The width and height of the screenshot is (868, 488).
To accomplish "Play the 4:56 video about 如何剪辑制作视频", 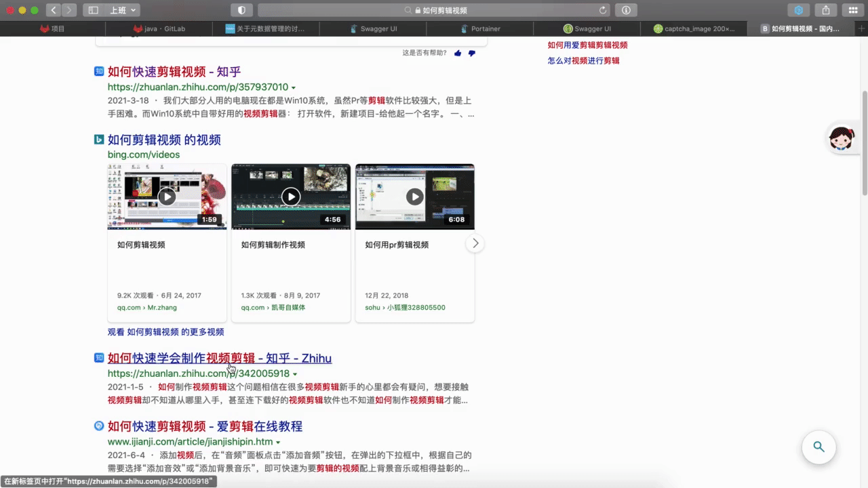I will click(291, 197).
